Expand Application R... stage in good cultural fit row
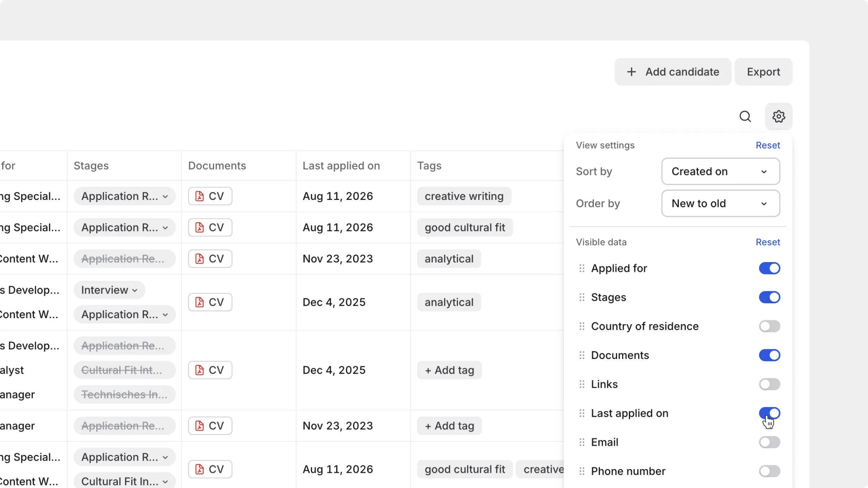 (125, 227)
